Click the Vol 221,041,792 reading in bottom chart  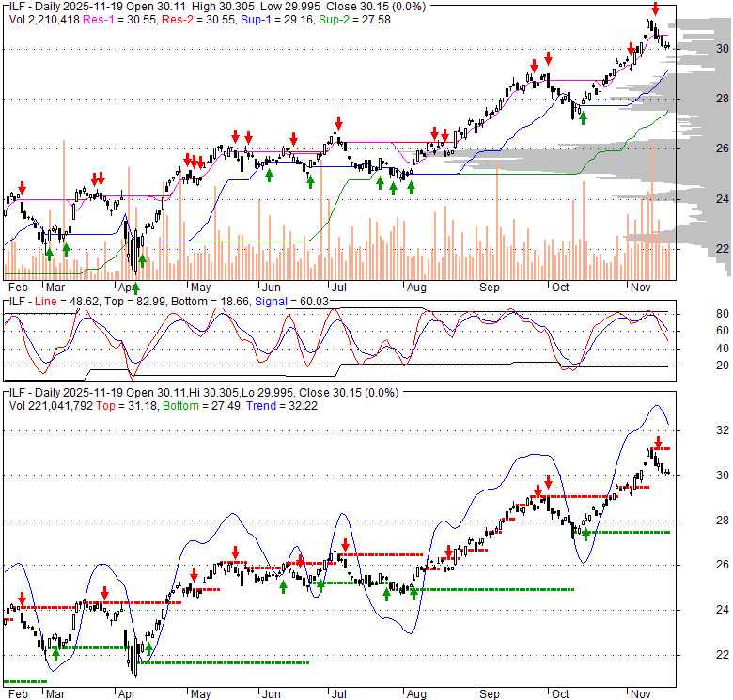51,406
